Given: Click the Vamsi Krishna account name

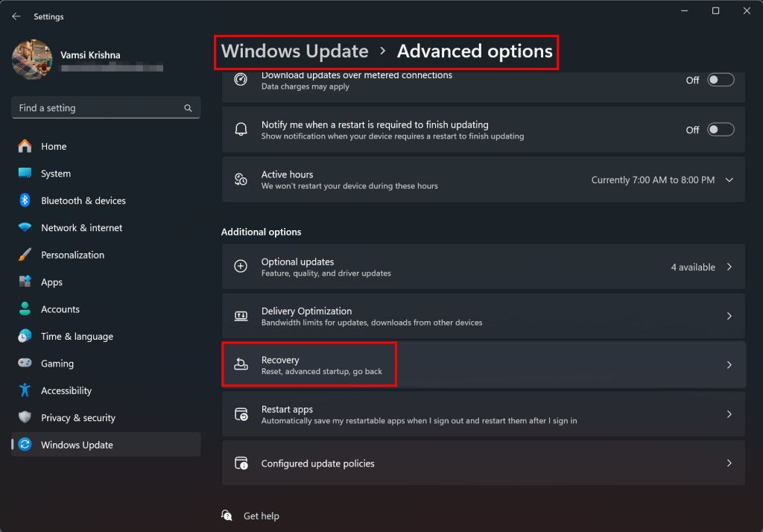Looking at the screenshot, I should point(90,55).
